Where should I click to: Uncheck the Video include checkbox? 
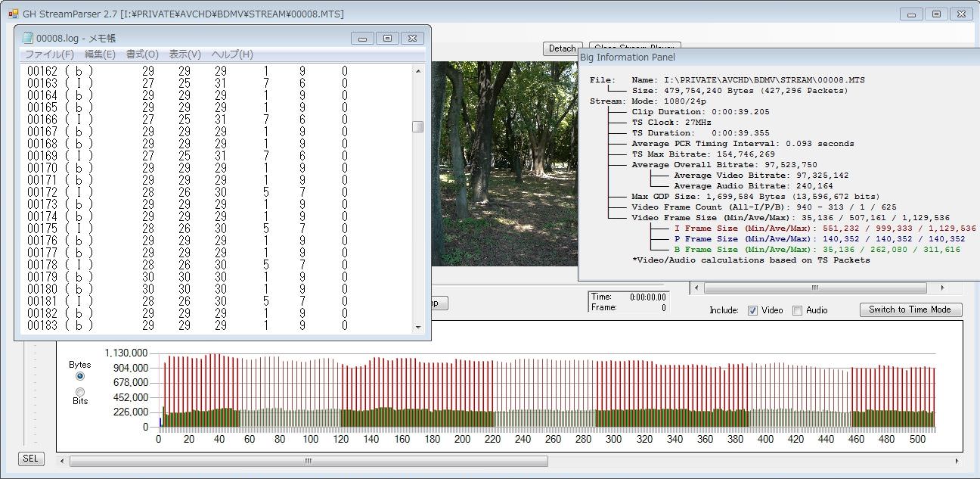752,310
